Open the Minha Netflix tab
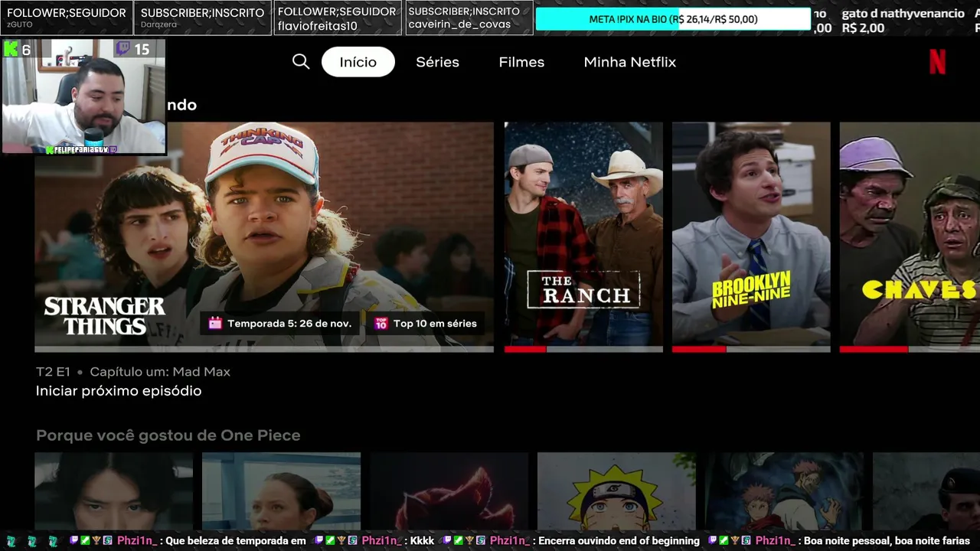The width and height of the screenshot is (980, 551). tap(630, 62)
